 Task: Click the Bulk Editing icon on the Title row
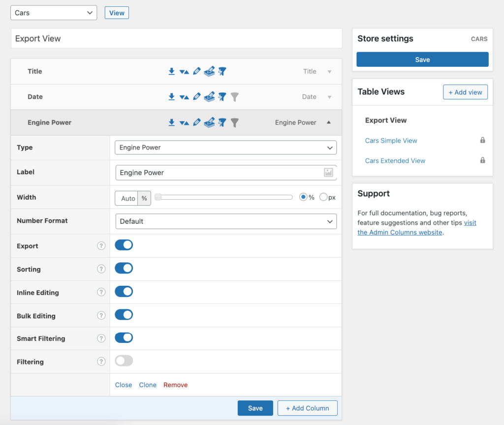[x=209, y=71]
